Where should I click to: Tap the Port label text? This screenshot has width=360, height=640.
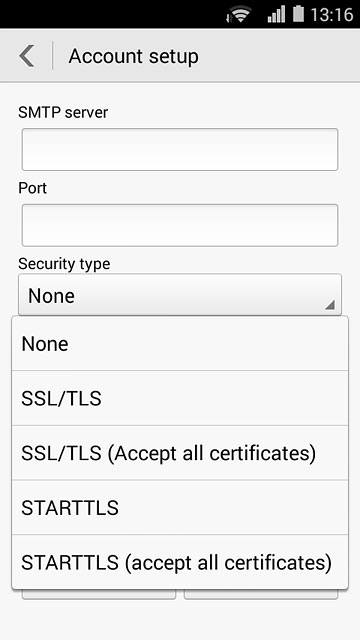coord(33,188)
